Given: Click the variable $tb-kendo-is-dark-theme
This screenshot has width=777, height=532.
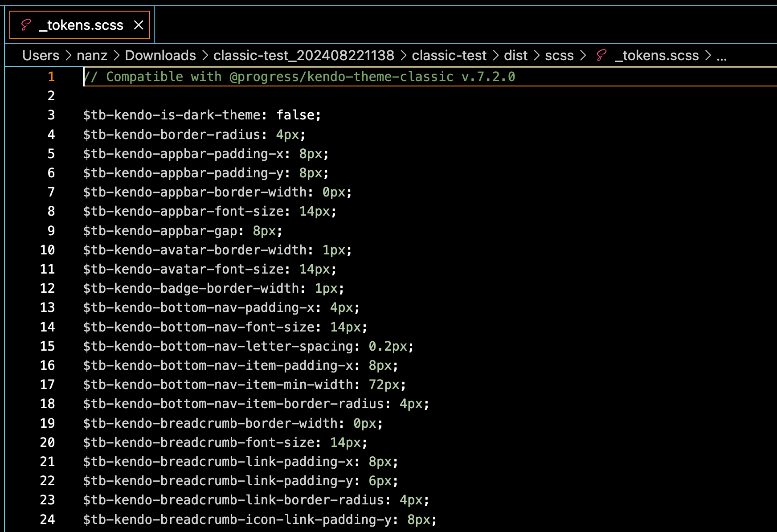Looking at the screenshot, I should [x=172, y=115].
